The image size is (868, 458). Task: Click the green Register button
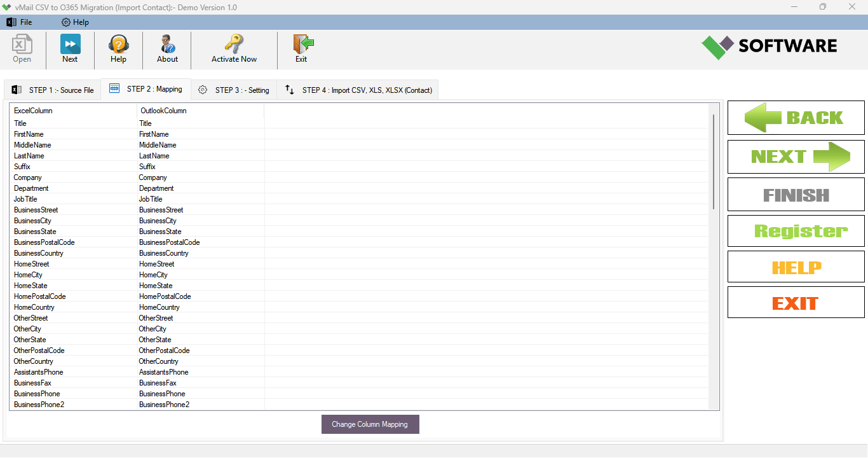pos(796,231)
